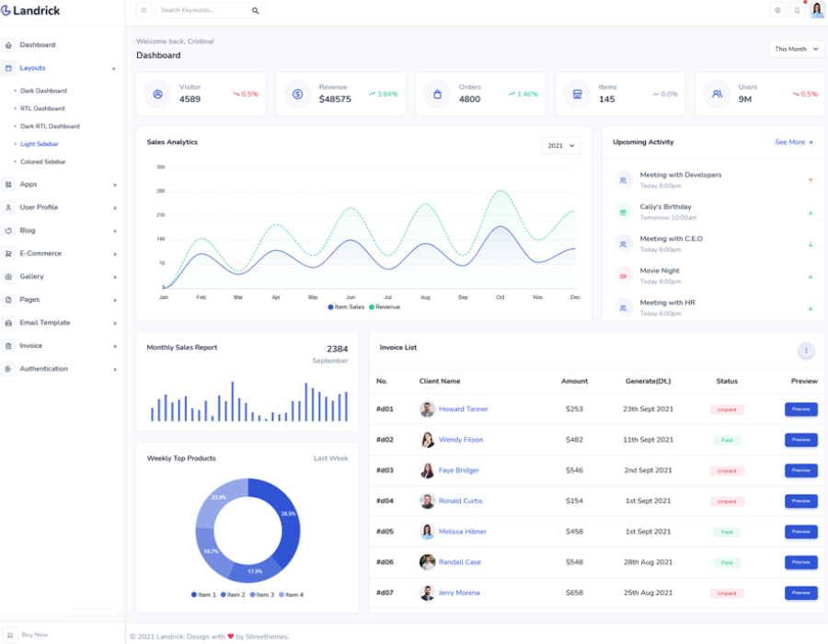Click the Orders shopping bag icon
This screenshot has width=828, height=644.
[438, 94]
